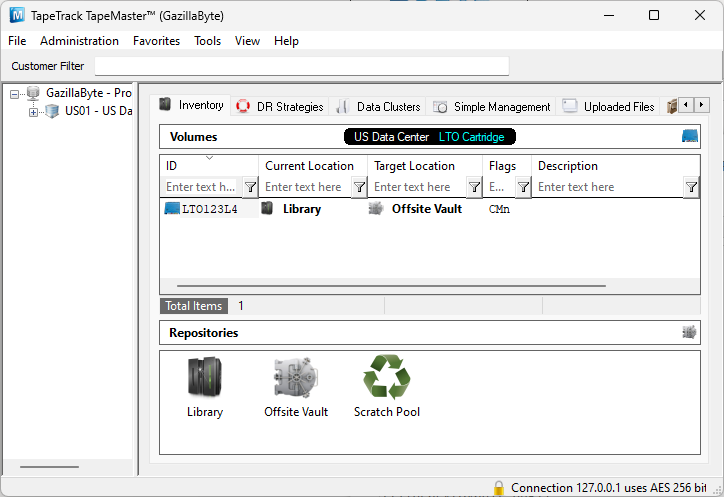Open the Offsite Vault repository icon
724x497 pixels.
pyautogui.click(x=296, y=377)
